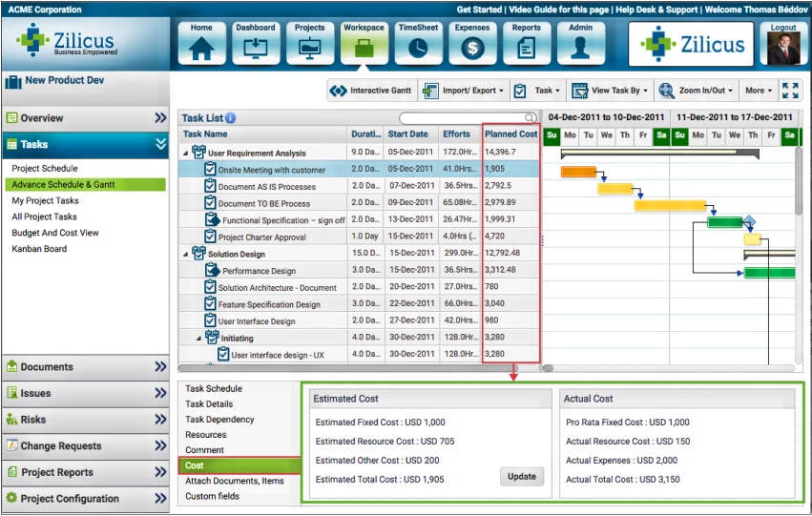Viewport: 812px width, 516px height.
Task: Toggle checkbox icon for Onsite Meeting task
Action: (x=211, y=170)
